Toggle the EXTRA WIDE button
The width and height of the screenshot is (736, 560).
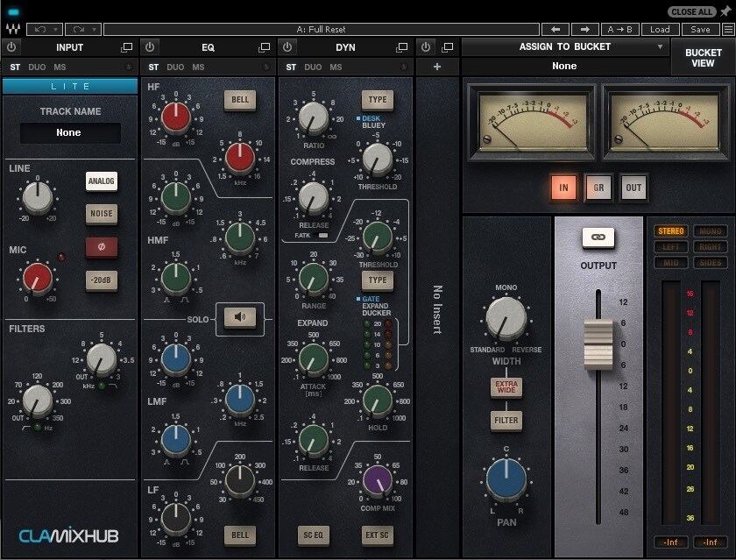tap(506, 387)
